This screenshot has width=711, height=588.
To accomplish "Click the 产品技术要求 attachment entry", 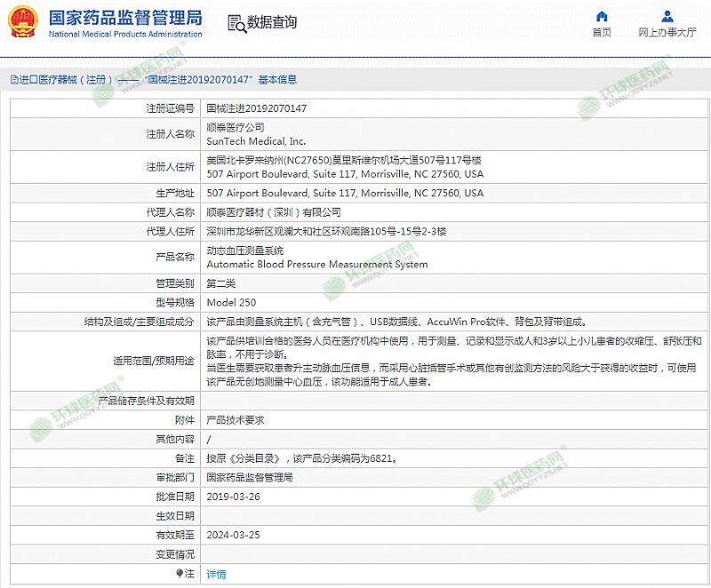I will tap(236, 419).
